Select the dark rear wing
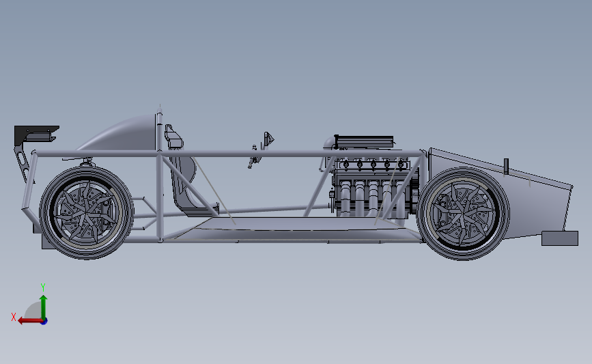 point(37,134)
